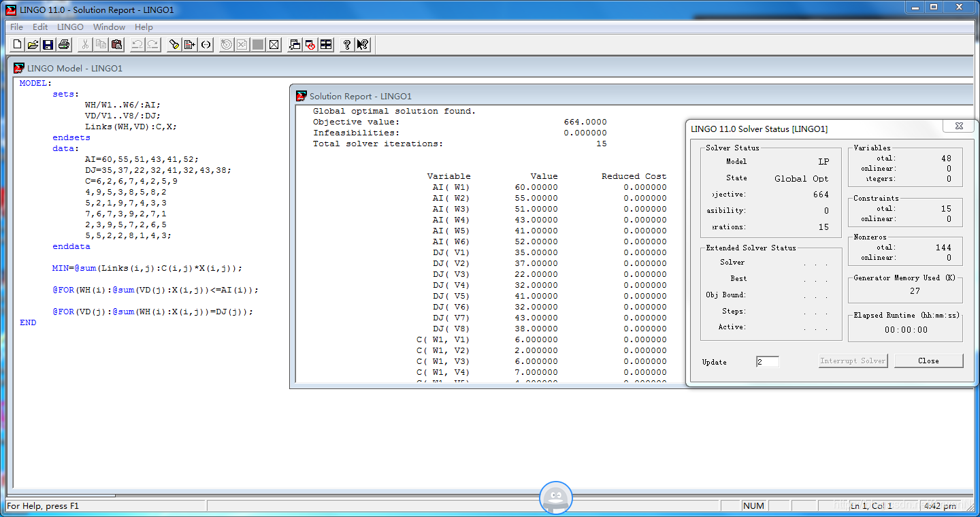Click objective value 664.0000 in report
Image resolution: width=980 pixels, height=517 pixels.
tap(585, 122)
